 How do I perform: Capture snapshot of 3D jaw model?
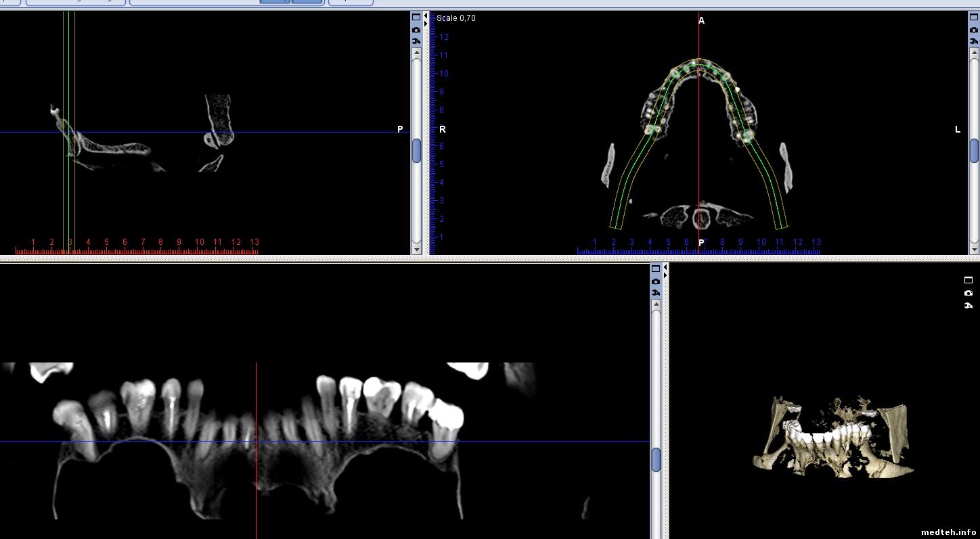click(968, 293)
